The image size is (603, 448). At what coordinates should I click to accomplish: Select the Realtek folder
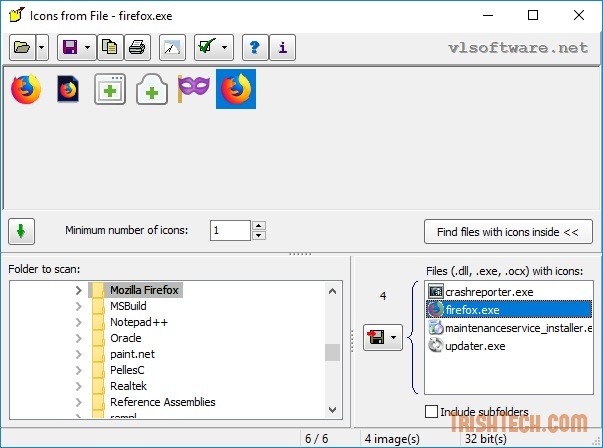[x=128, y=386]
